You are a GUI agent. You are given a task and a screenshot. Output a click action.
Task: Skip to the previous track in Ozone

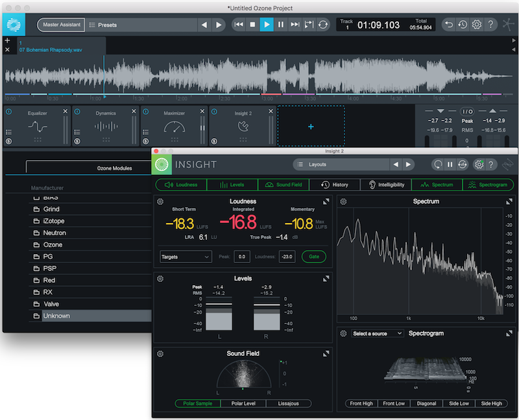(239, 25)
